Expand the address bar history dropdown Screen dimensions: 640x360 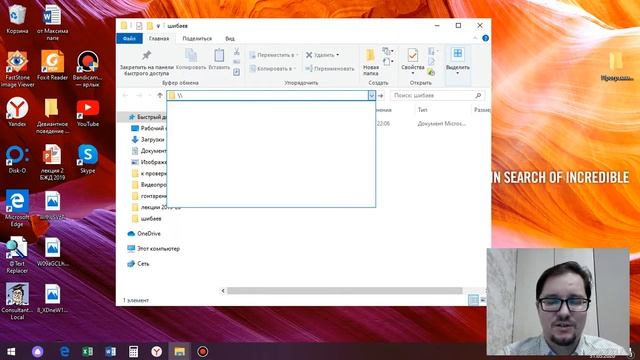371,96
